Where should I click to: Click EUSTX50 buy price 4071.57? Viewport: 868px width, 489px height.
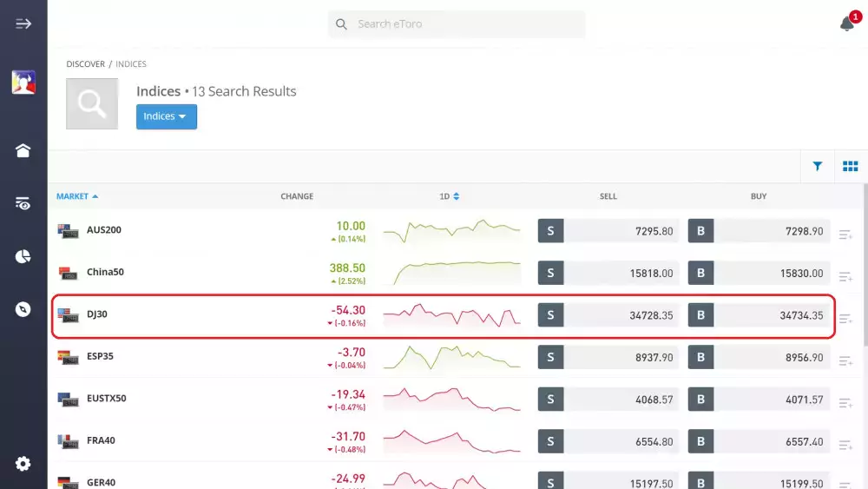coord(805,400)
